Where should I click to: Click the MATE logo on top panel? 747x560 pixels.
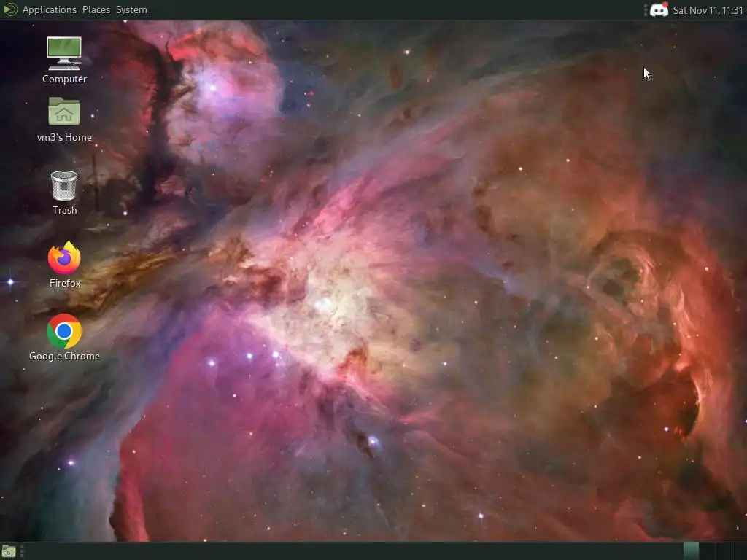10,9
